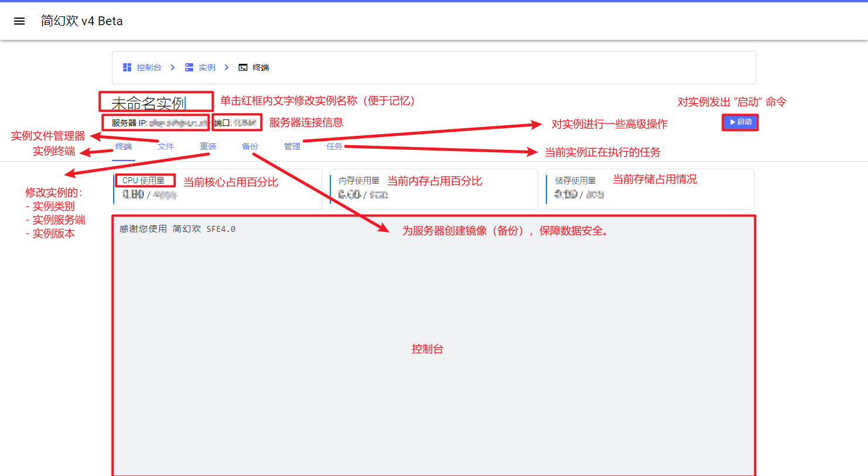Go to 控制台 via breadcrumb text link
The height and width of the screenshot is (476, 868).
point(149,67)
